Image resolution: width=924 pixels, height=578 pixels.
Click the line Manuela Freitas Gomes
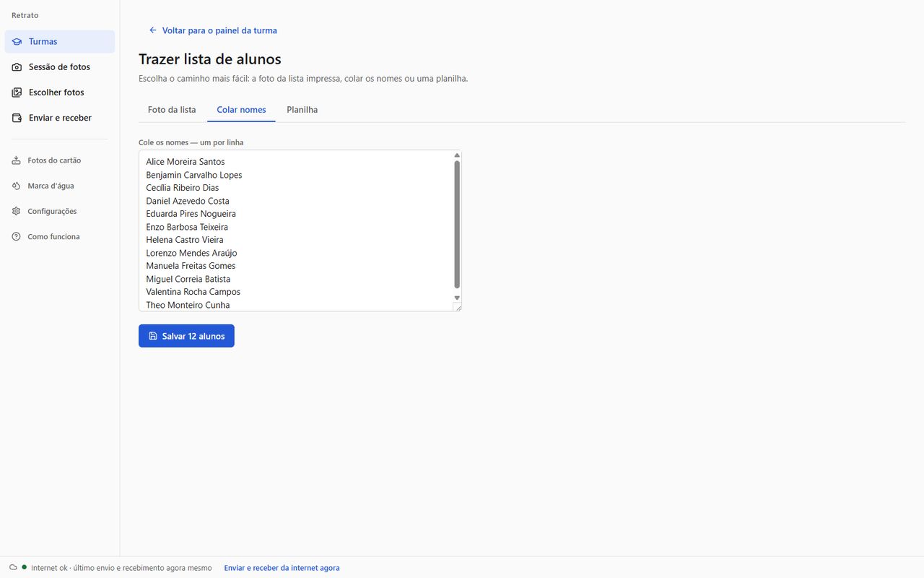click(x=191, y=266)
